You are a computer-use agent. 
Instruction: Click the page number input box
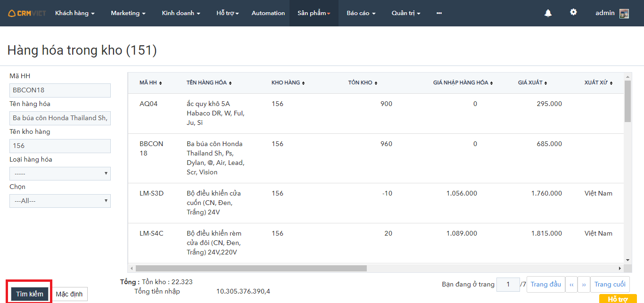pyautogui.click(x=508, y=284)
